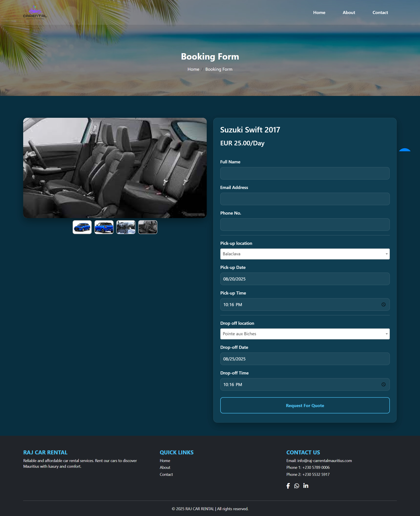This screenshot has width=420, height=516.
Task: Select About in top navigation
Action: pos(349,12)
